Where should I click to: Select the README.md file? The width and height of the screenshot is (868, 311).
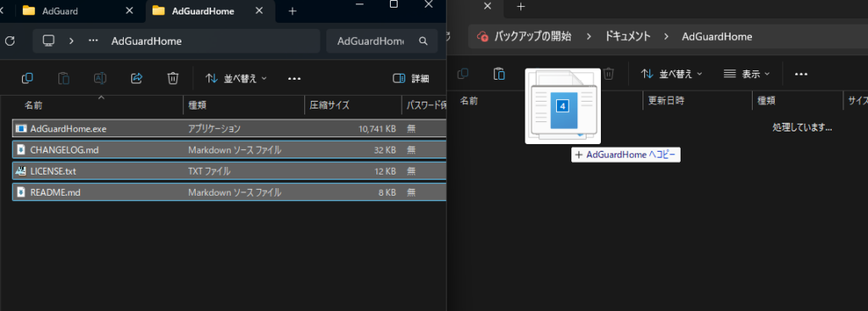coord(229,192)
